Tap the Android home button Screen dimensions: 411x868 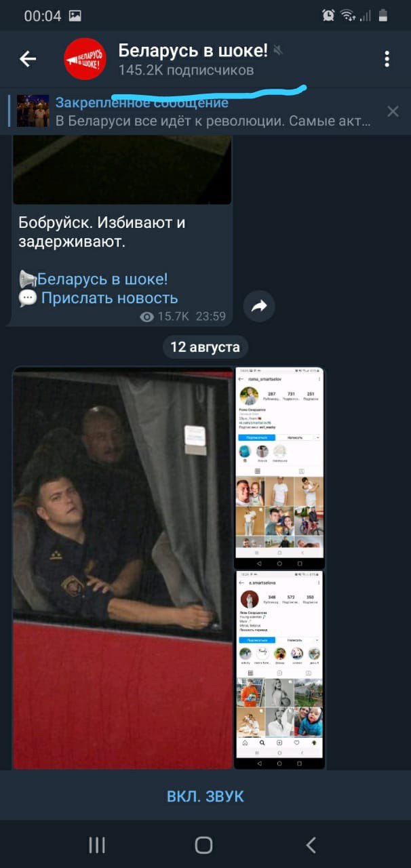(x=204, y=844)
